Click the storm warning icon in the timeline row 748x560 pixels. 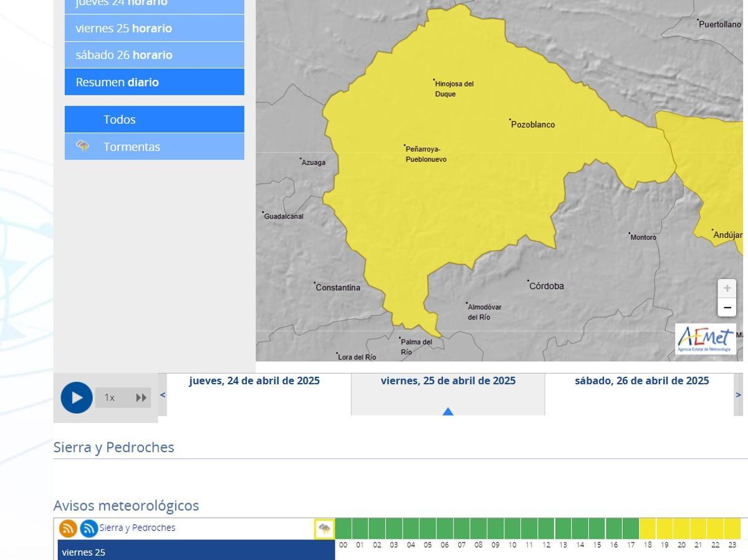pos(324,529)
